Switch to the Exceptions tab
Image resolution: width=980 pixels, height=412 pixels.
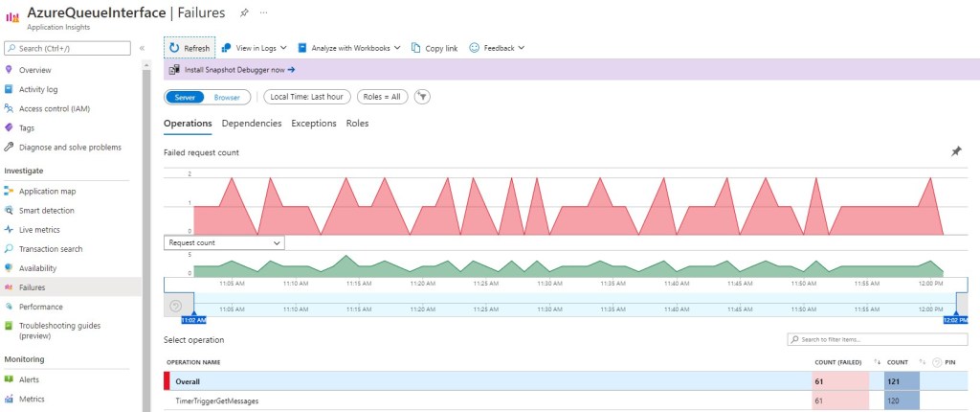point(314,124)
